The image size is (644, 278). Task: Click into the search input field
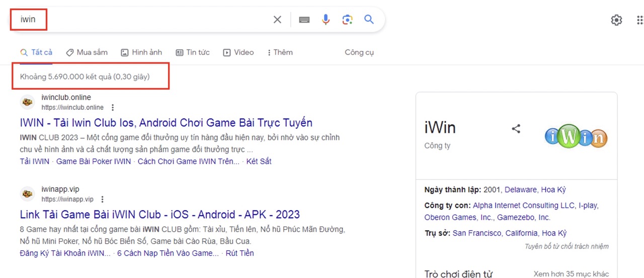click(151, 20)
